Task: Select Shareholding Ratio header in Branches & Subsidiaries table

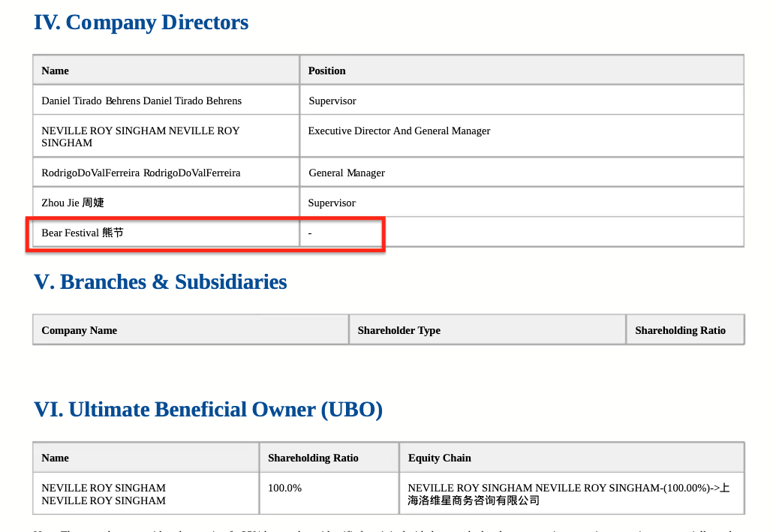Action: pos(680,330)
